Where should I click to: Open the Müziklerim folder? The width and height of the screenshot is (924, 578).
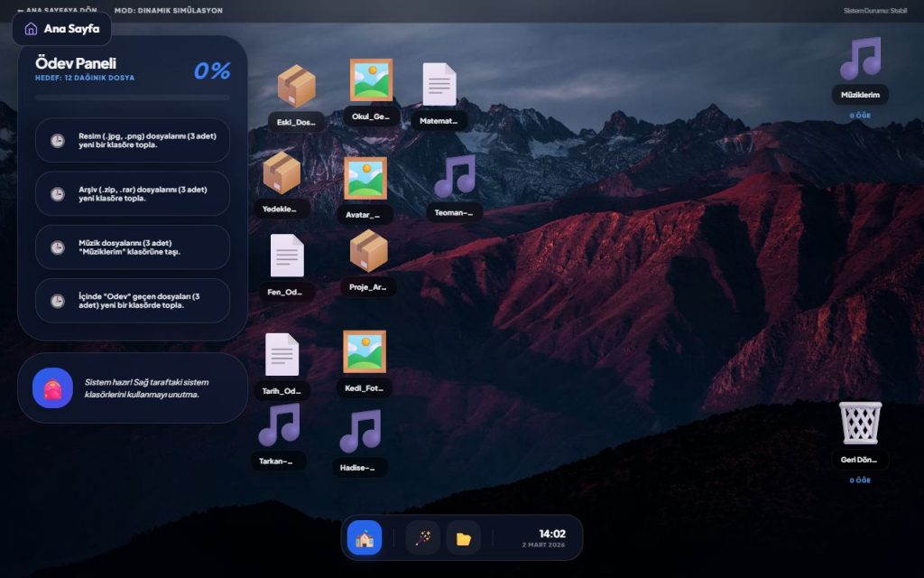(860, 60)
